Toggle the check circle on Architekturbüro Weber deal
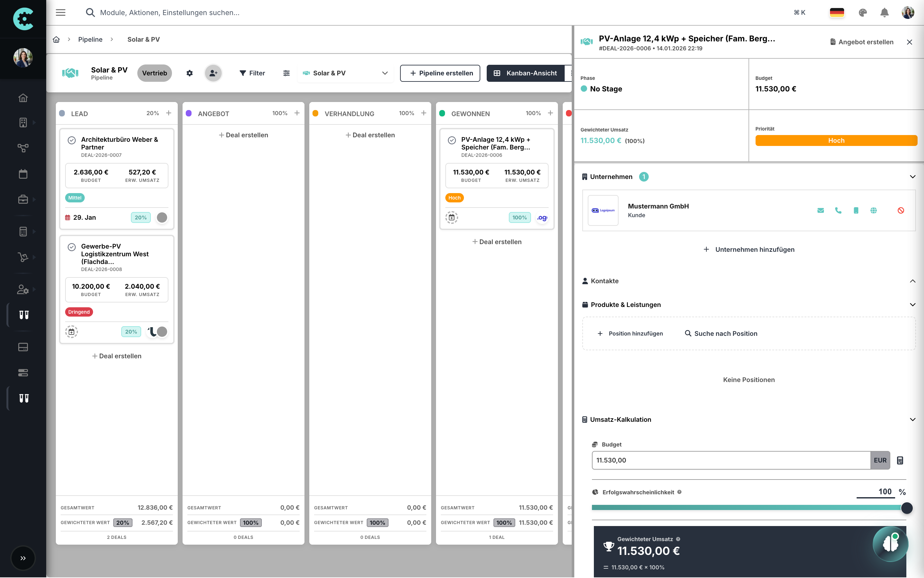The width and height of the screenshot is (924, 578). (72, 140)
